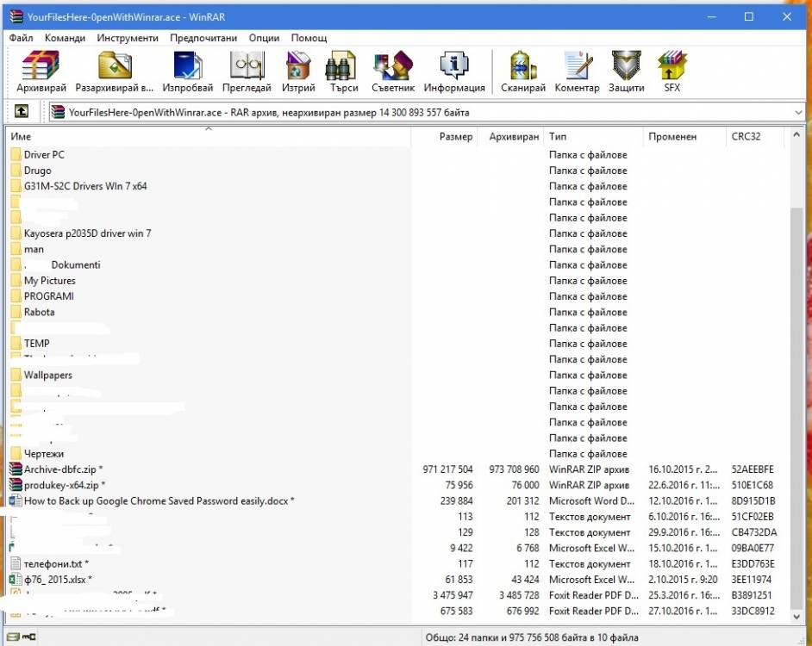Sort by Архивиран column header

(x=510, y=137)
